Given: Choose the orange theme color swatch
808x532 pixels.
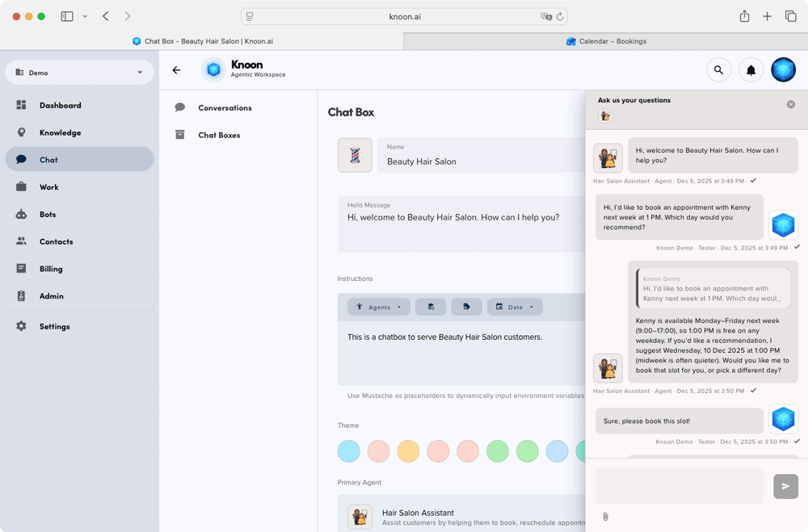Looking at the screenshot, I should pos(408,451).
